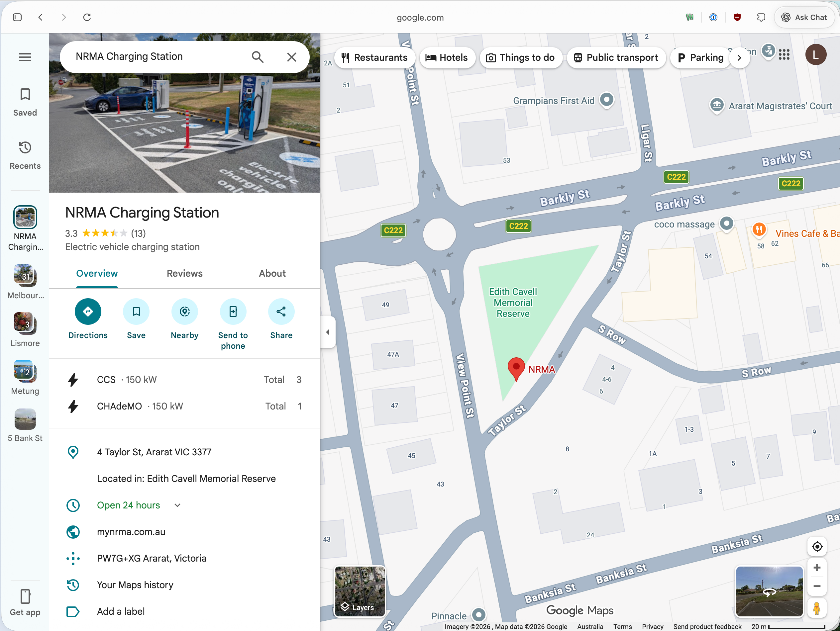Open the Privacy link in map footer
840x631 pixels.
[652, 626]
